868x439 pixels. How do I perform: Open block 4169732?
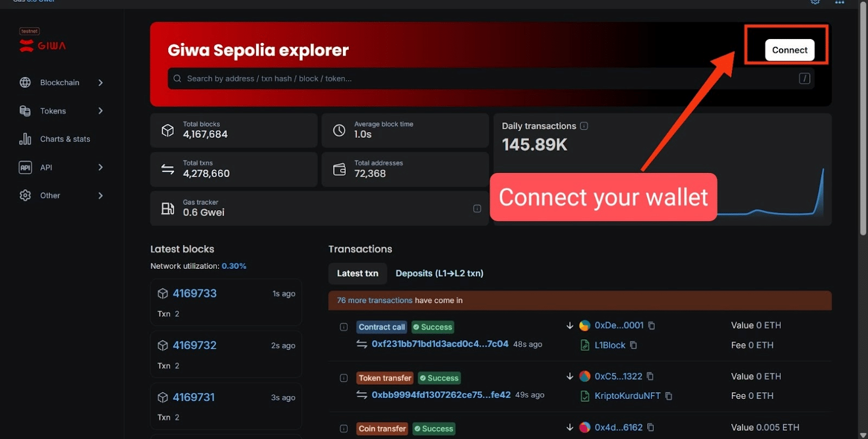pyautogui.click(x=195, y=345)
